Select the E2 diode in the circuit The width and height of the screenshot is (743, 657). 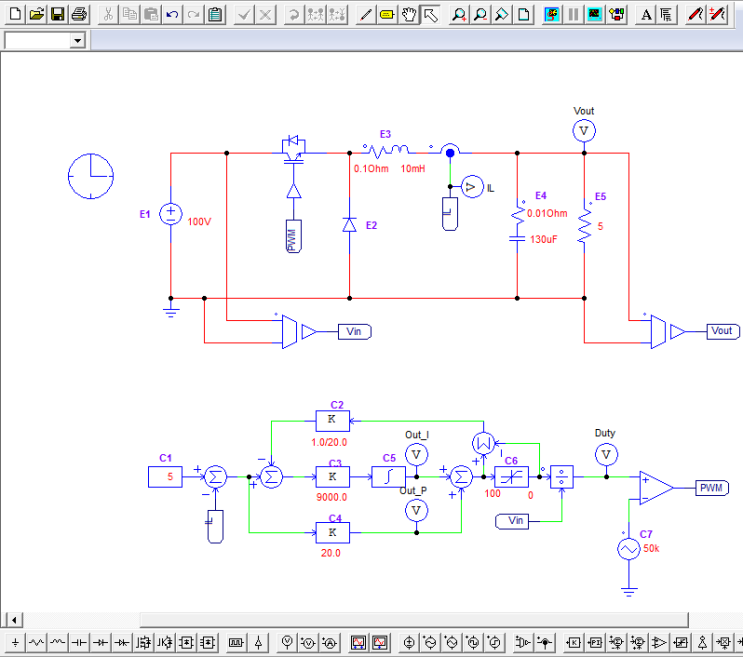click(x=350, y=225)
